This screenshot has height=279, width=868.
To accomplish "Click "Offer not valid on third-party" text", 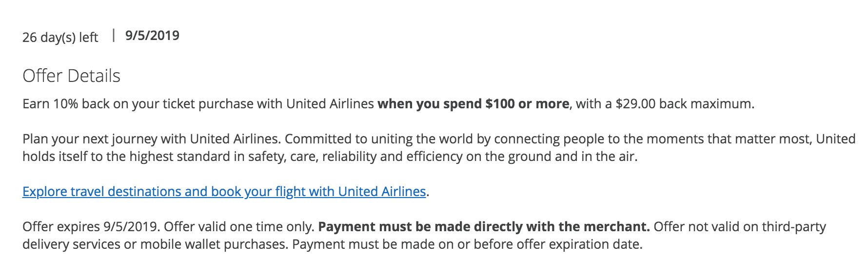I will coord(739,227).
